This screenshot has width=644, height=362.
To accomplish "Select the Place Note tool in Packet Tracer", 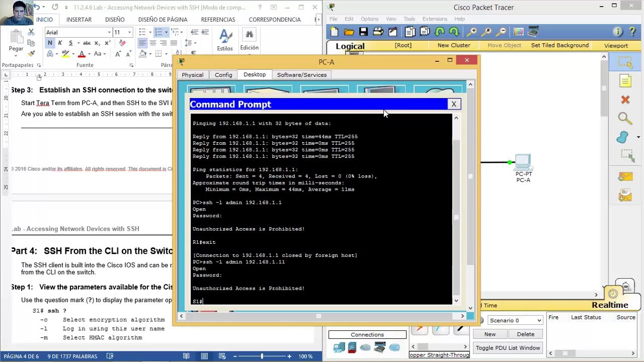I will [625, 81].
